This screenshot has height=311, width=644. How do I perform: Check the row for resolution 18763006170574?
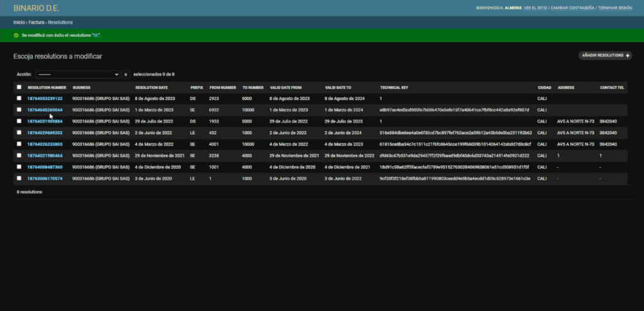pos(19,178)
